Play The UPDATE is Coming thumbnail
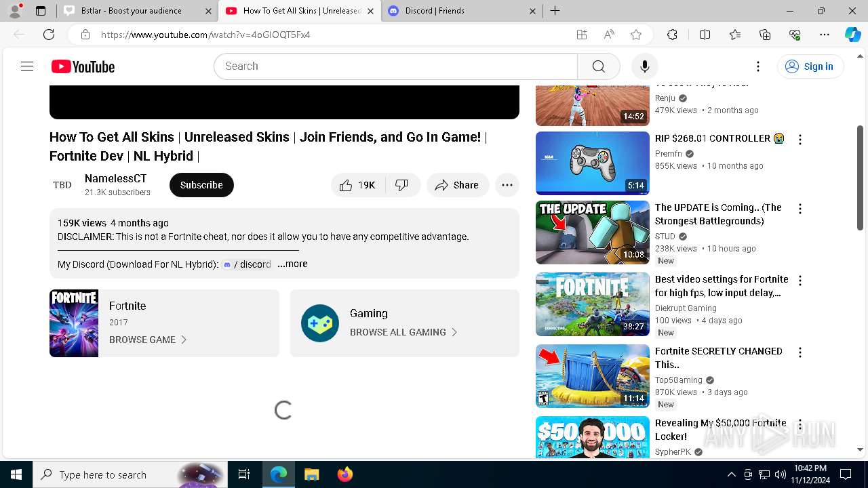This screenshot has height=488, width=868. click(x=593, y=232)
